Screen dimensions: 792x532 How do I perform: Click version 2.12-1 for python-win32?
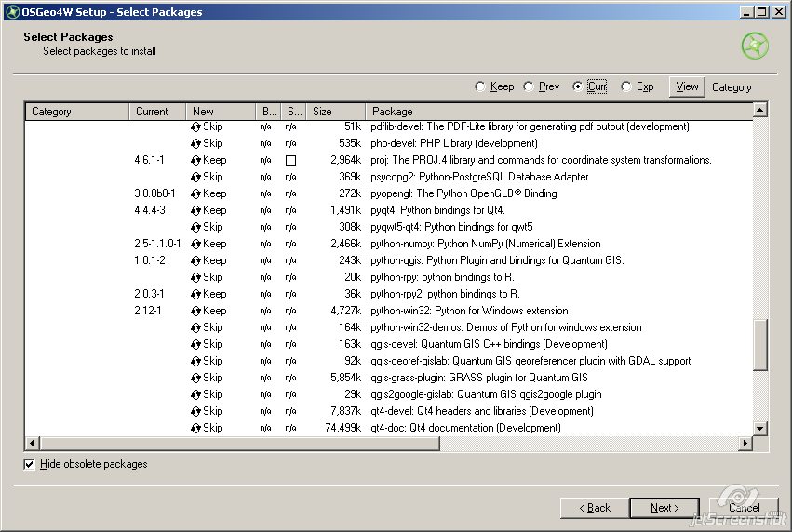click(x=147, y=311)
